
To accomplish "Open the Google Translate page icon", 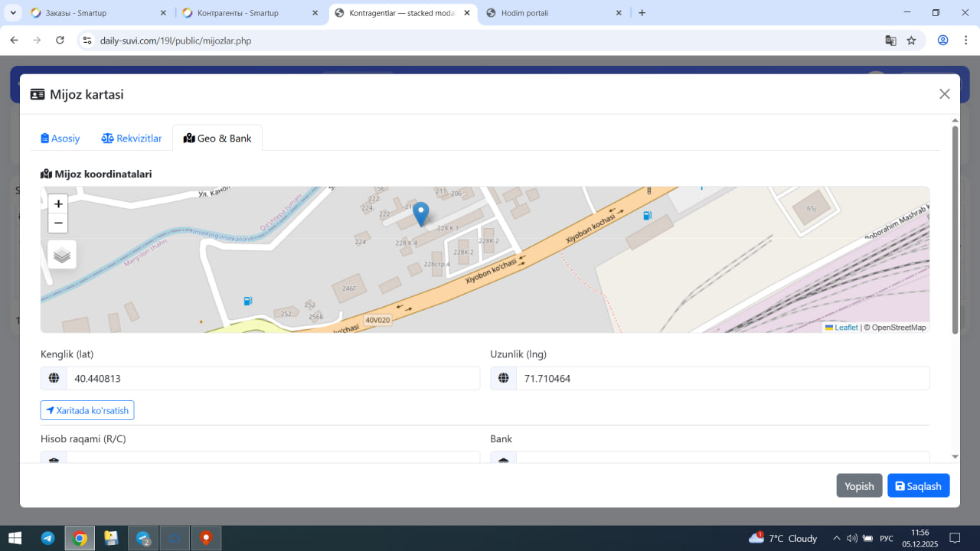I will coord(890,41).
